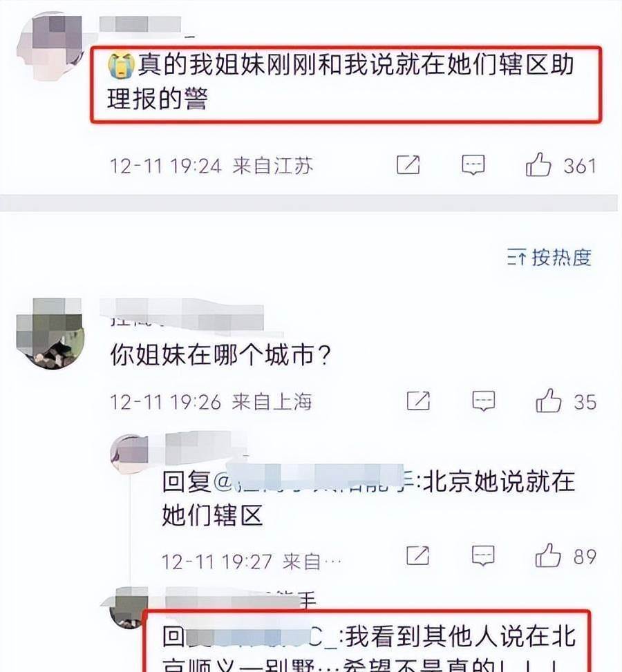
Task: Sort comments with 按热度
Action: 549,258
